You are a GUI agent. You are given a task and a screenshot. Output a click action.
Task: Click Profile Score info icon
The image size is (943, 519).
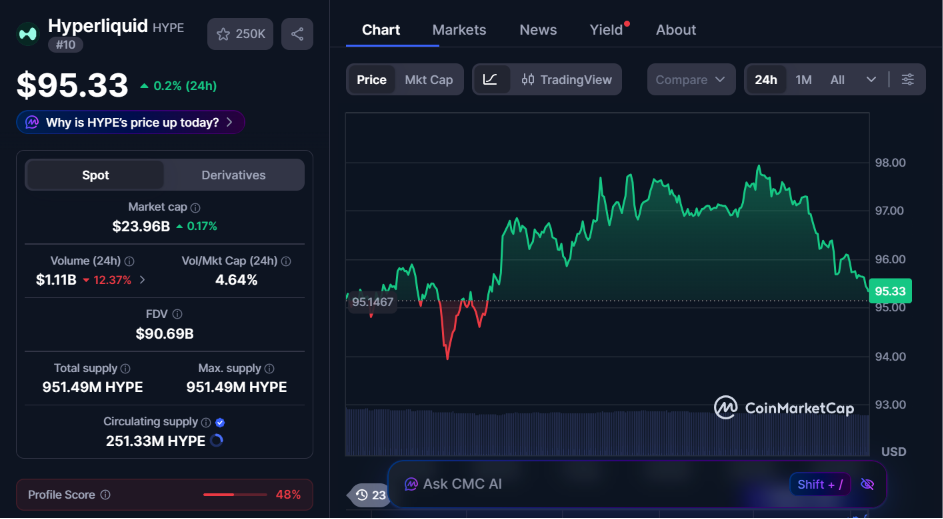click(105, 495)
